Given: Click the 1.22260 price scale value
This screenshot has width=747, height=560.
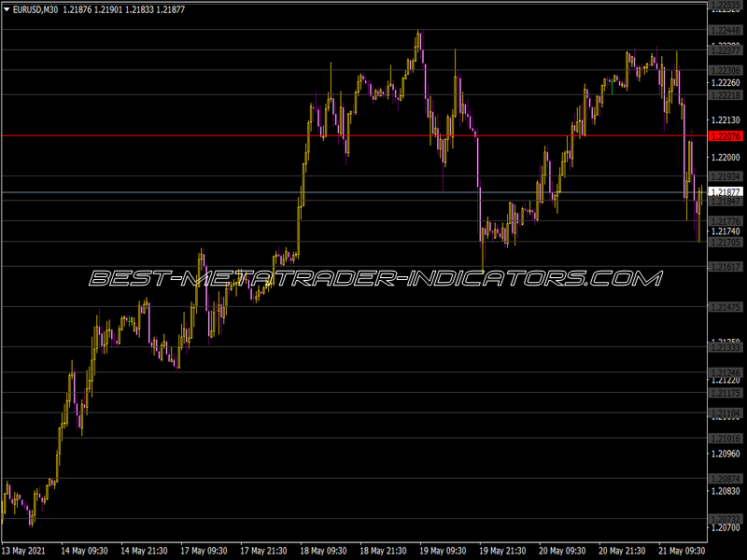Looking at the screenshot, I should click(x=726, y=83).
